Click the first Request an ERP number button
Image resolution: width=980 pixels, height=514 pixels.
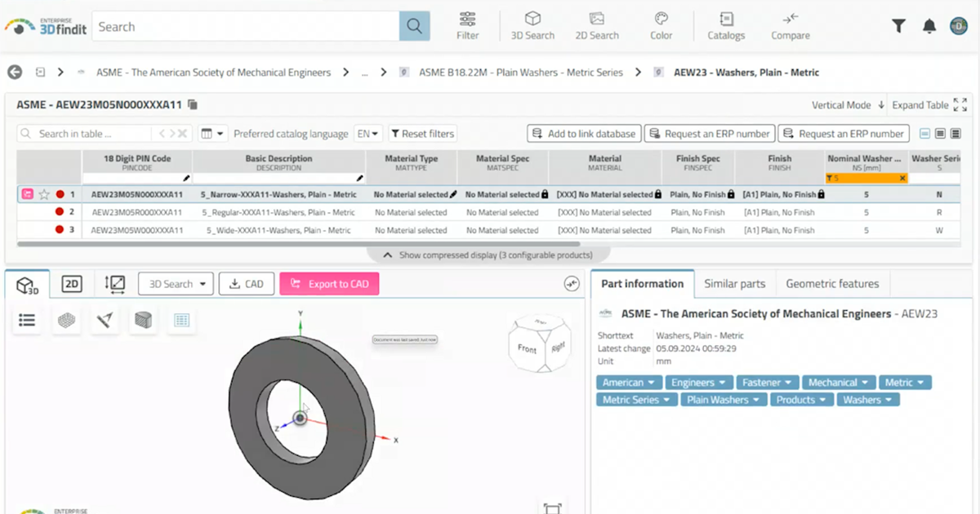[x=708, y=134]
